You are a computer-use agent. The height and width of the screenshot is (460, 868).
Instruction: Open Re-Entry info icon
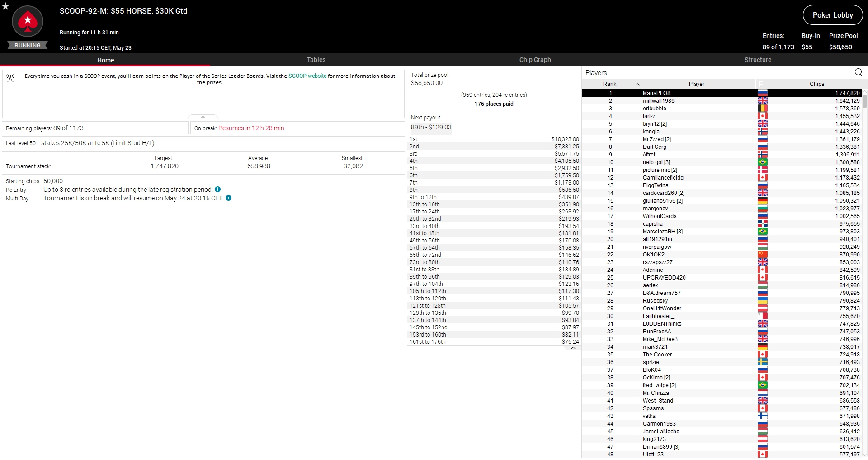pyautogui.click(x=218, y=190)
